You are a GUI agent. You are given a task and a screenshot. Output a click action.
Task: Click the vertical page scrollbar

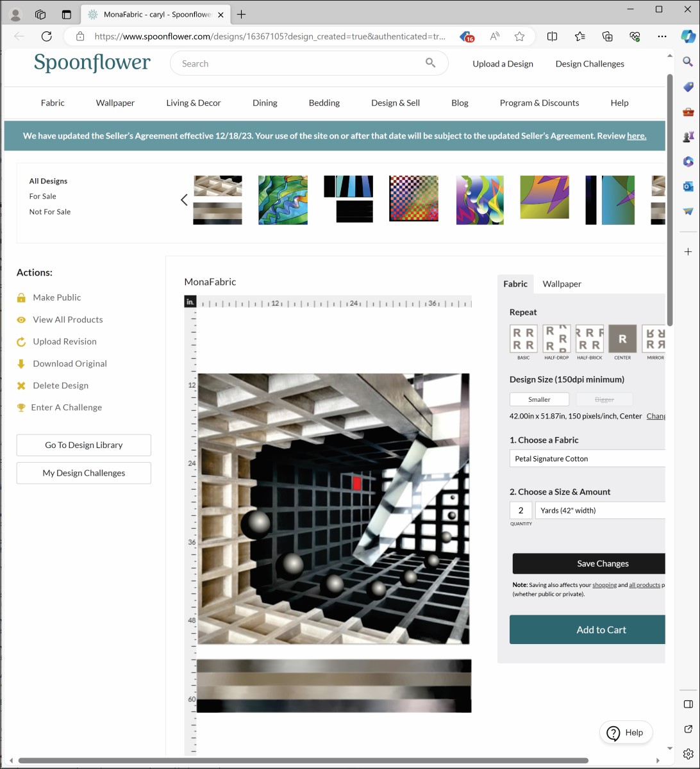(x=670, y=200)
